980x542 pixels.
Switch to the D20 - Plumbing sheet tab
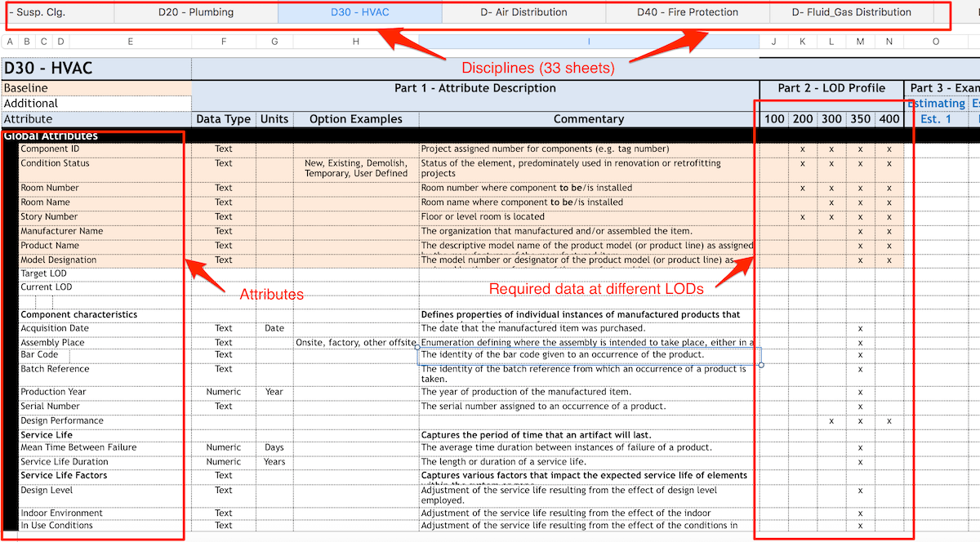pyautogui.click(x=196, y=12)
